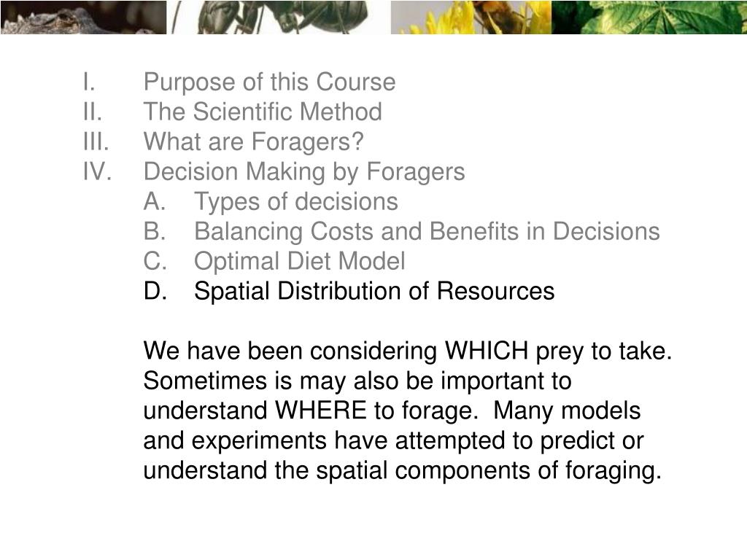This screenshot has width=747, height=560.
Task: Click the letter C list marker
Action: coord(155,262)
